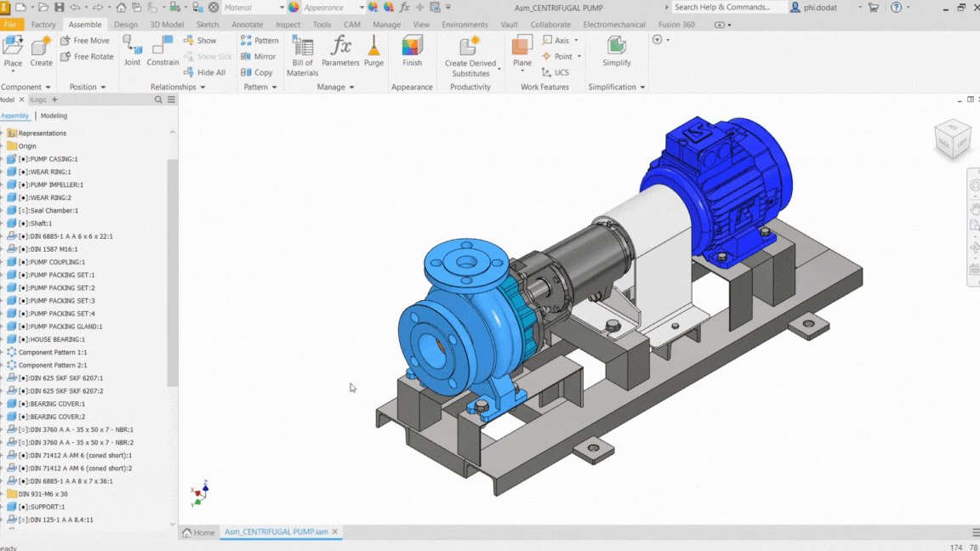Expand the Relationships panel dropdown

[x=178, y=87]
